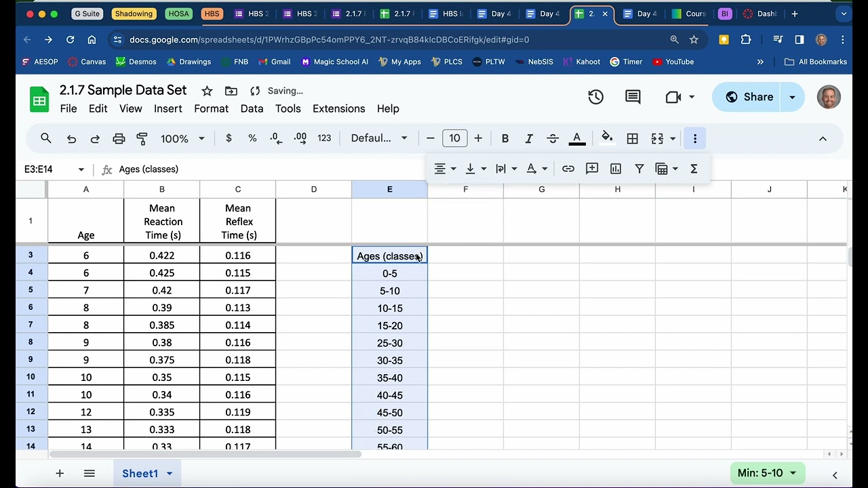Open the Kahoot bookmark

click(581, 62)
